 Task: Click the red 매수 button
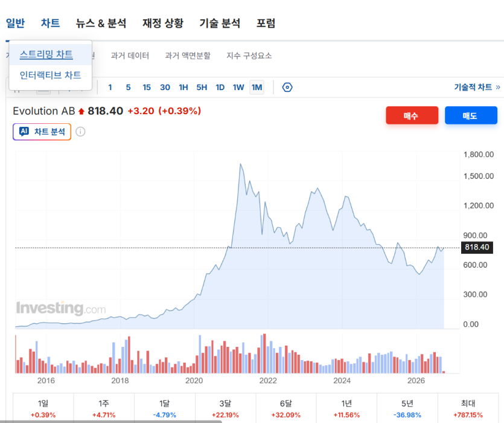click(412, 115)
